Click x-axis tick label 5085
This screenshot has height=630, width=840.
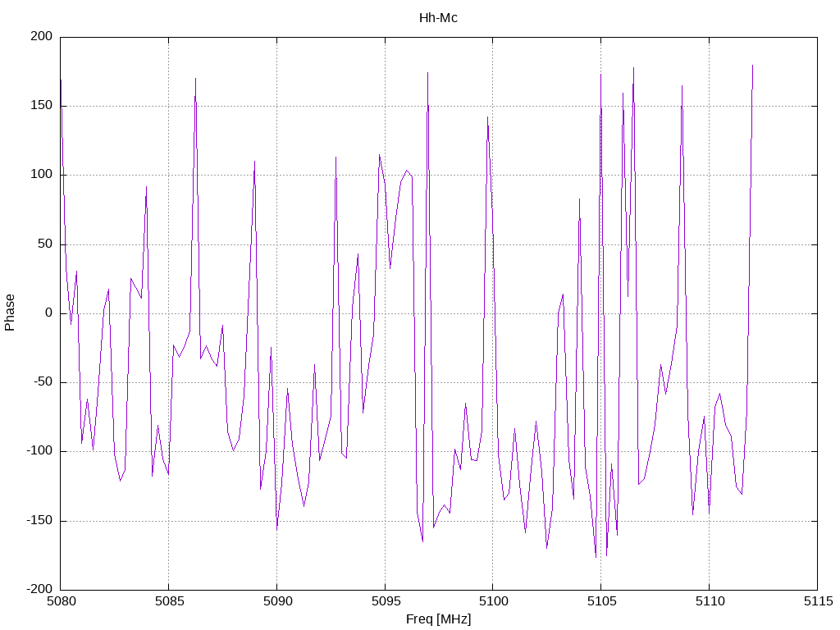click(169, 601)
